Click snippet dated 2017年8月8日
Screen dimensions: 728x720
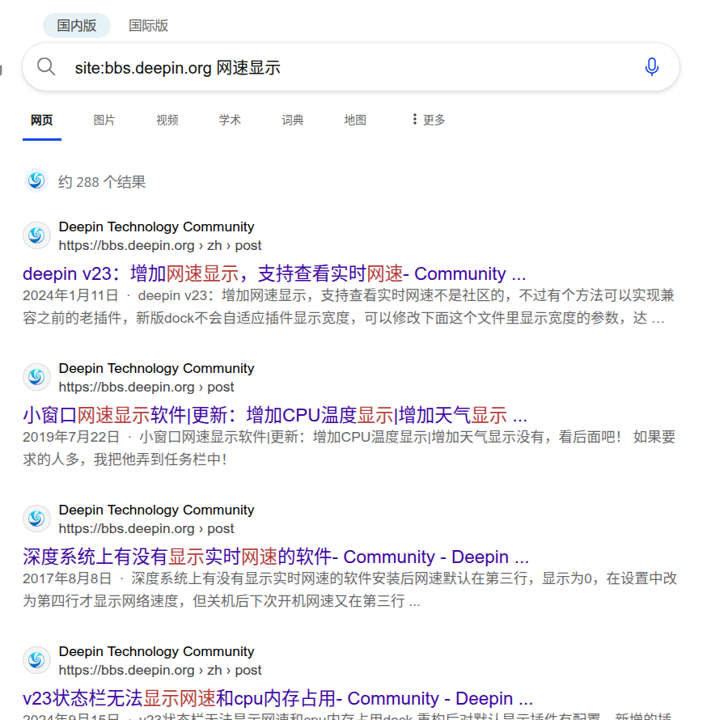(x=350, y=590)
